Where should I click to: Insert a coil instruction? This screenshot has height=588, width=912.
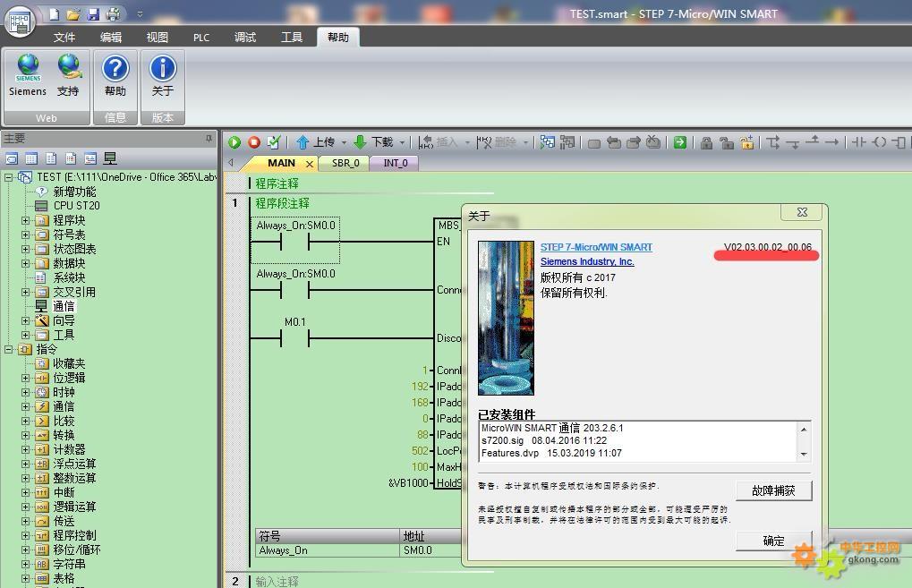tap(880, 142)
